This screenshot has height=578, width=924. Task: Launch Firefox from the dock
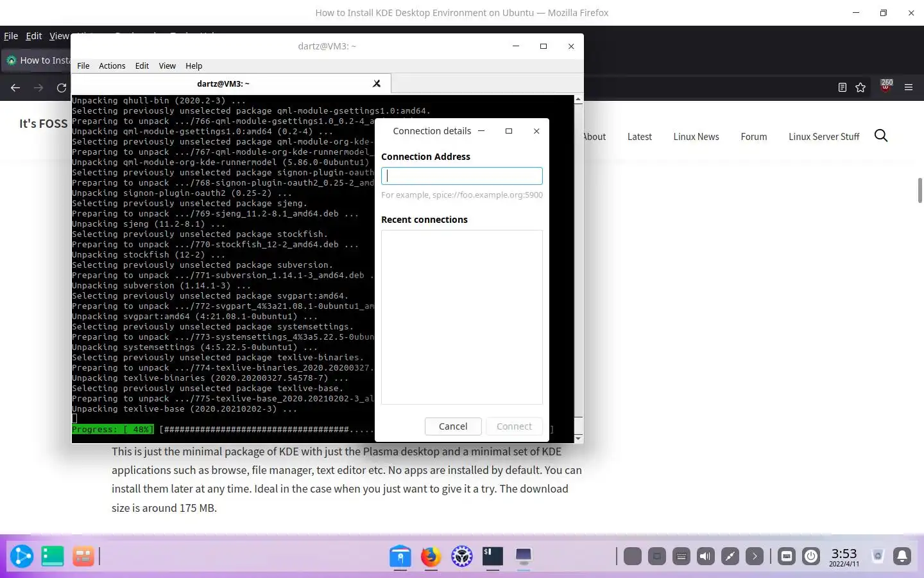click(431, 556)
